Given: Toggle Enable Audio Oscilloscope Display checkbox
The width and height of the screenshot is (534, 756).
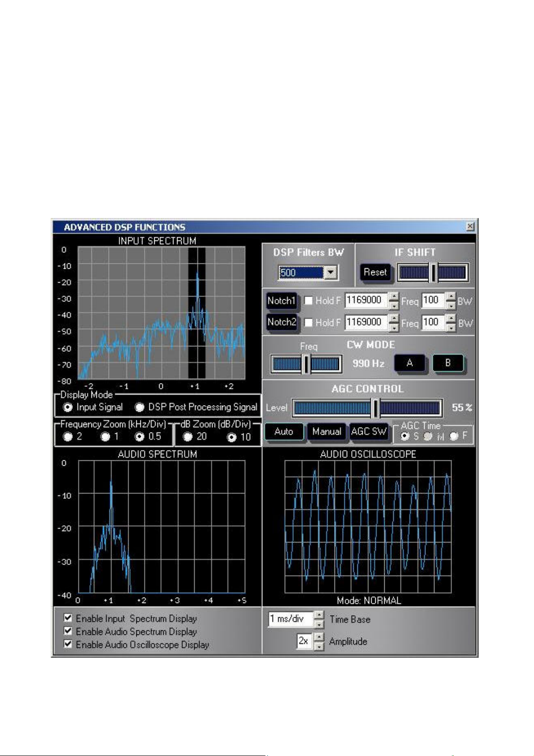Looking at the screenshot, I should (x=68, y=644).
